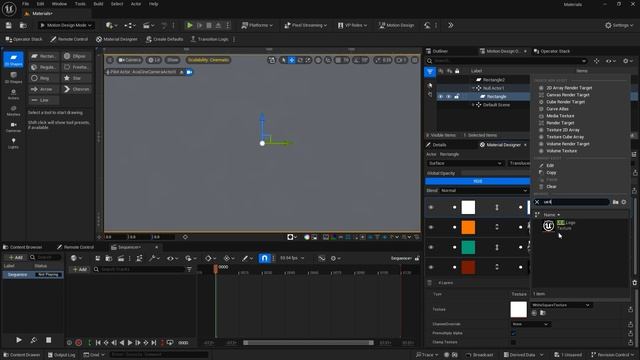The image size is (640, 360).
Task: Click Add track button in Sequencer
Action: click(80, 269)
